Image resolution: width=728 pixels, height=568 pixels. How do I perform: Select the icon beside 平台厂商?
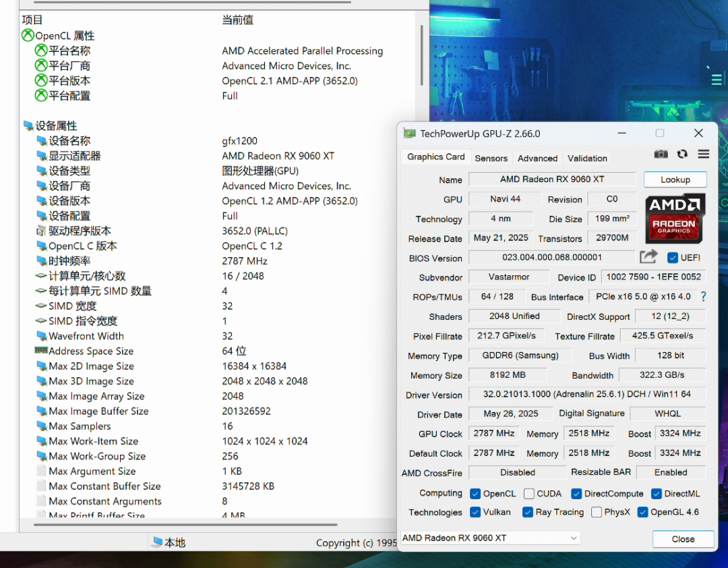pyautogui.click(x=41, y=65)
